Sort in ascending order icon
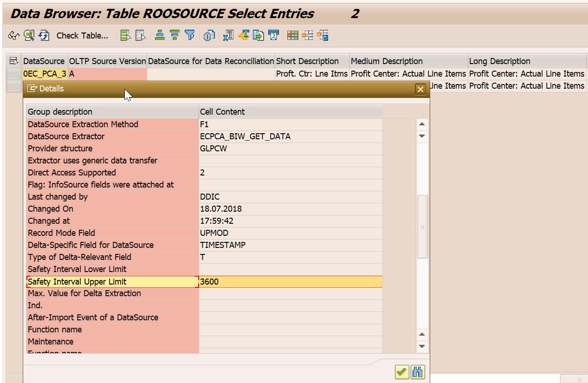The width and height of the screenshot is (588, 383). [x=160, y=35]
